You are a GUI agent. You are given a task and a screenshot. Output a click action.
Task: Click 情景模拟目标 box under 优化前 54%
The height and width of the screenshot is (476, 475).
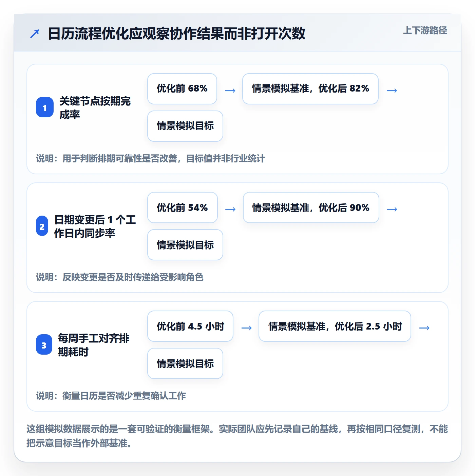(x=185, y=245)
